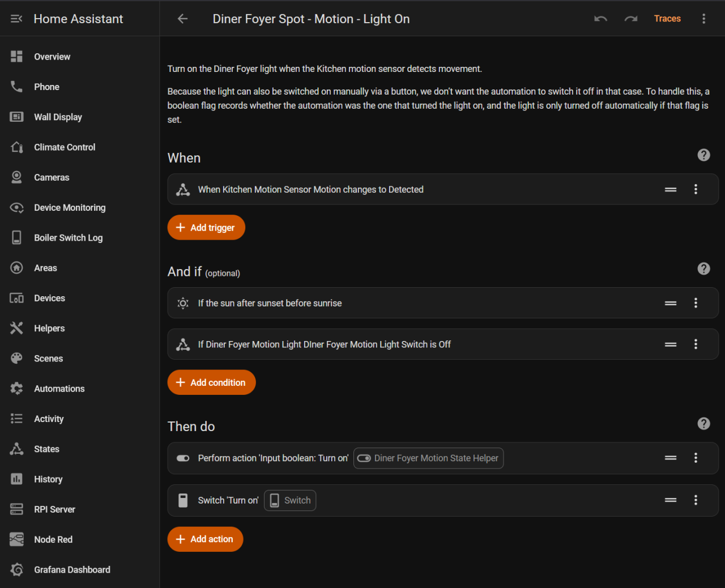Viewport: 725px width, 588px height.
Task: Open the Traces view
Action: 667,19
